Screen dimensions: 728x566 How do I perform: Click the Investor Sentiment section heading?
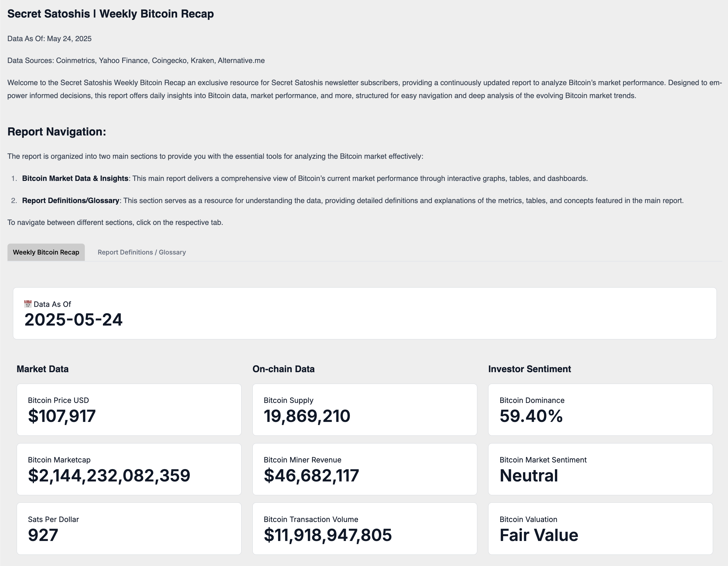[529, 369]
